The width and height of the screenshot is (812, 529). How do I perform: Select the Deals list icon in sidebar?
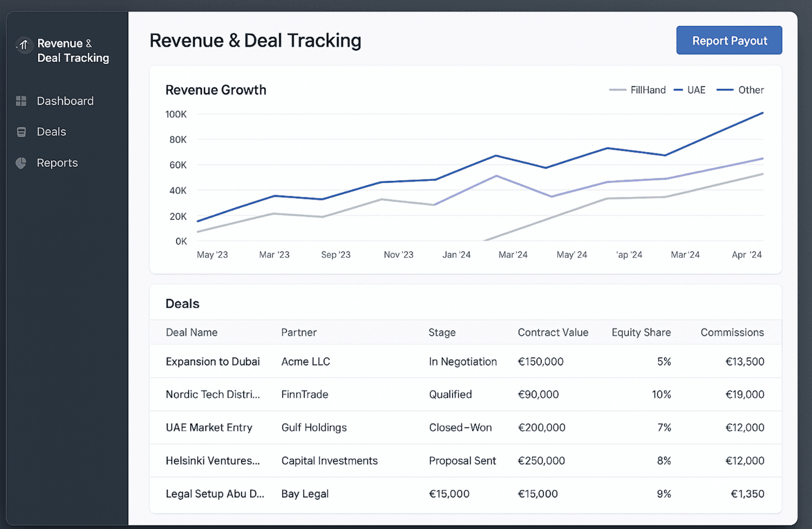(x=21, y=132)
